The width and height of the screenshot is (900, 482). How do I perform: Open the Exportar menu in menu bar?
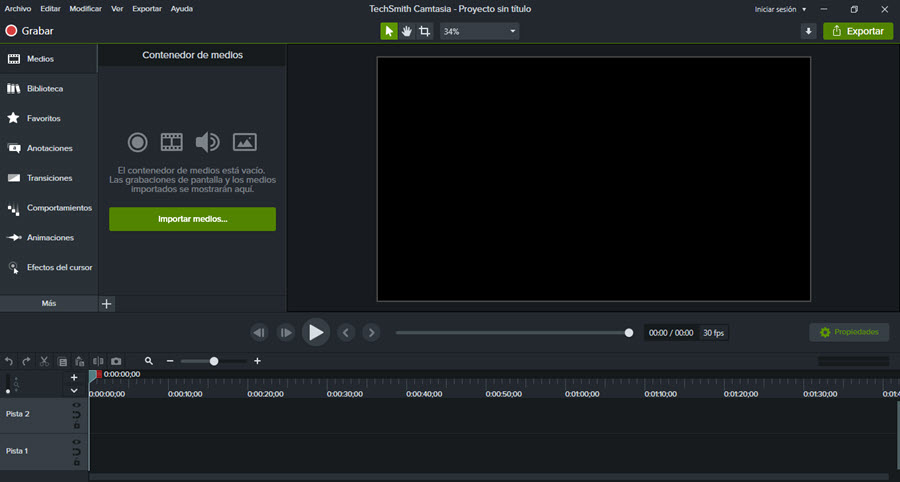tap(147, 9)
